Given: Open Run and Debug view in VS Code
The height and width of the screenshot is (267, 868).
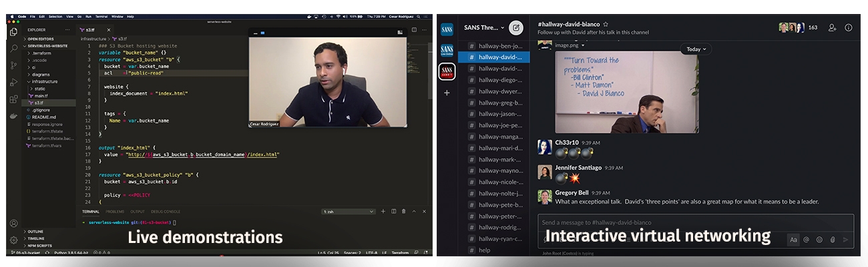Looking at the screenshot, I should coord(13,82).
